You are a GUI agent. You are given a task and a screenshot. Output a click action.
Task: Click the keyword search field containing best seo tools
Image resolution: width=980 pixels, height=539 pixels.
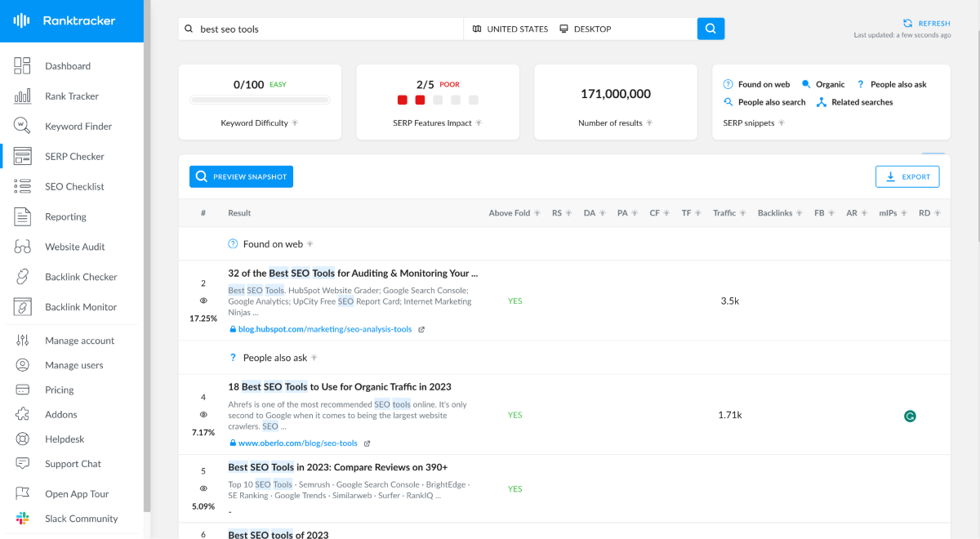tap(321, 29)
